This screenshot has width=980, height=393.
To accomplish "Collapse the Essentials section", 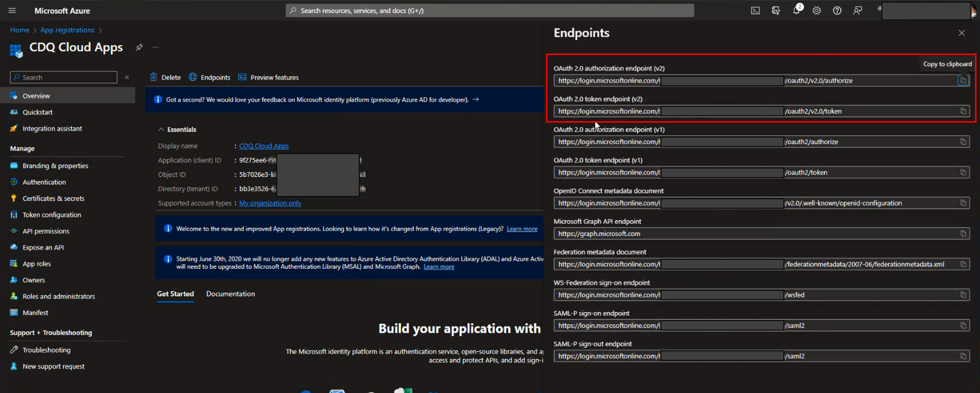I will (x=161, y=130).
